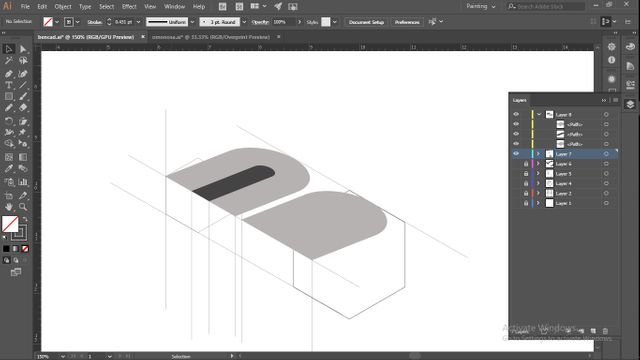Select the Type tool

pyautogui.click(x=9, y=85)
